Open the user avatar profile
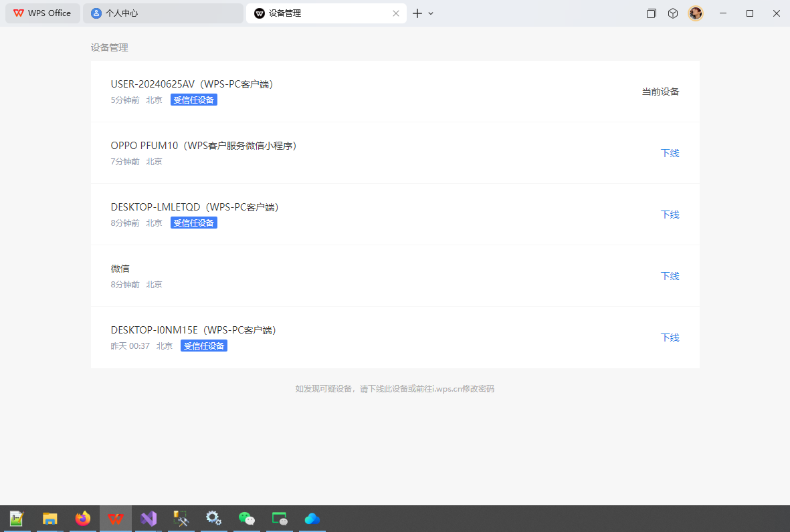This screenshot has width=790, height=532. click(x=696, y=13)
